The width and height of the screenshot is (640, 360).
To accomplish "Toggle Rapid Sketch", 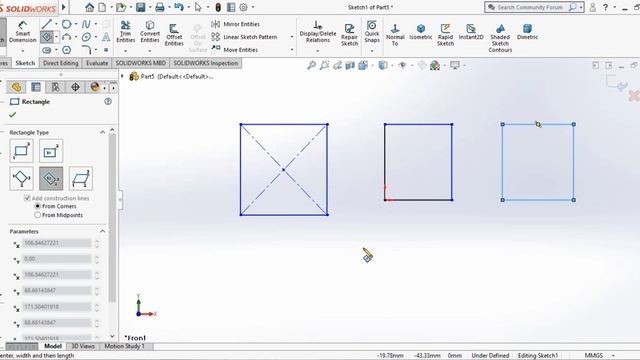I will 445,35.
